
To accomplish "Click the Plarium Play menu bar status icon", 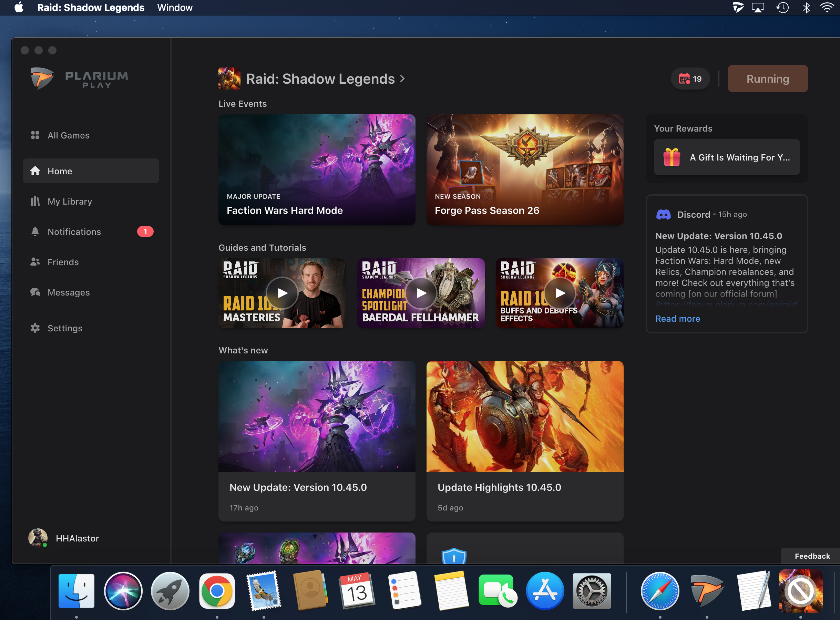I will pos(738,8).
